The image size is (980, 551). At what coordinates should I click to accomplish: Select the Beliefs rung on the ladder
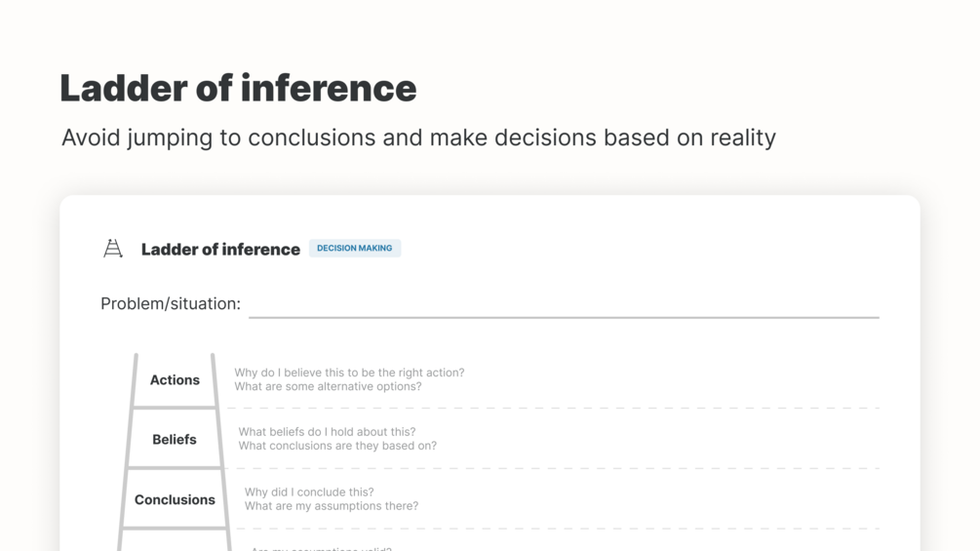tap(175, 440)
